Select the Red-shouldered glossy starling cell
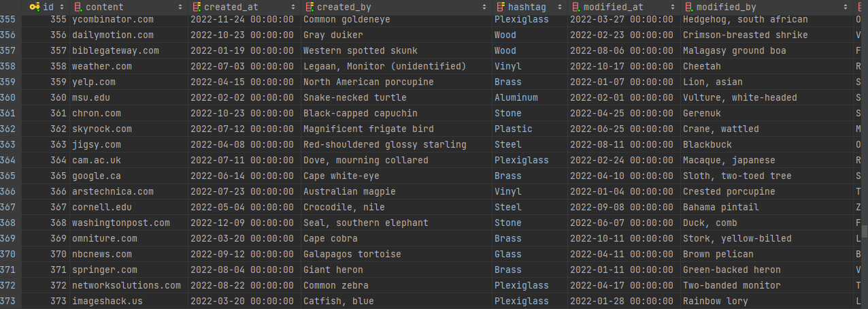The width and height of the screenshot is (868, 309). pyautogui.click(x=396, y=144)
